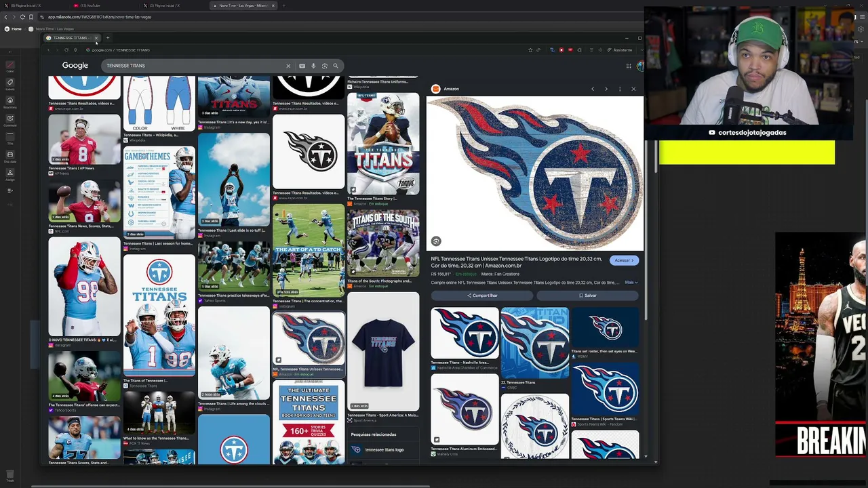Close the Amazon image preview panel
The width and height of the screenshot is (868, 488).
[633, 89]
